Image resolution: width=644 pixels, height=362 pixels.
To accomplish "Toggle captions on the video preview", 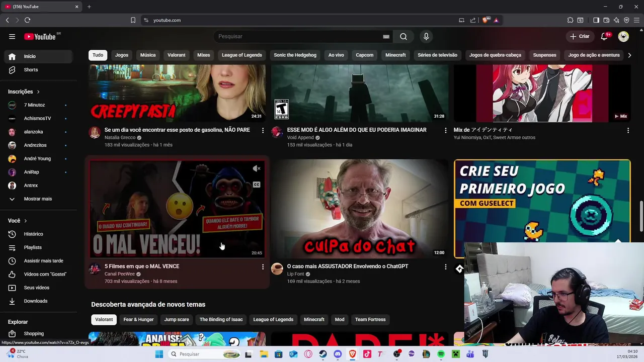I will click(257, 185).
